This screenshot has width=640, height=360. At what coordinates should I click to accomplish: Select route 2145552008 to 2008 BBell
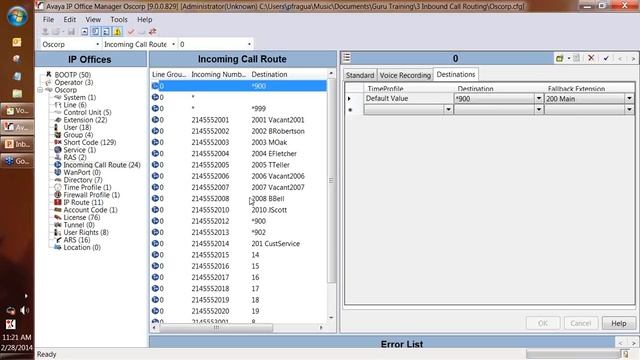(x=239, y=198)
